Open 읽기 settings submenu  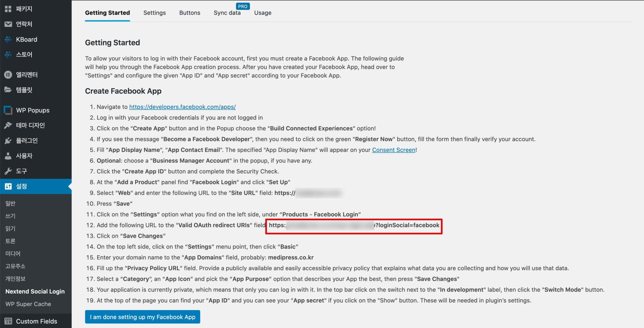tap(10, 228)
